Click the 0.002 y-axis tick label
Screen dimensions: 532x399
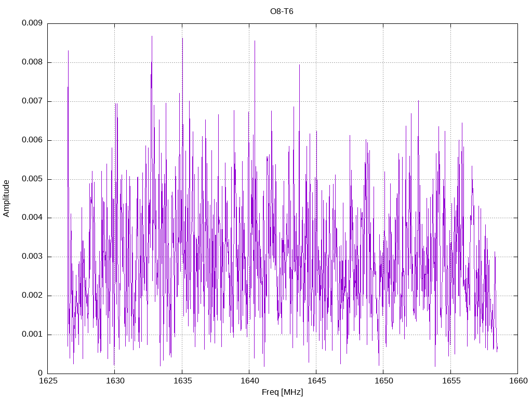pyautogui.click(x=32, y=296)
